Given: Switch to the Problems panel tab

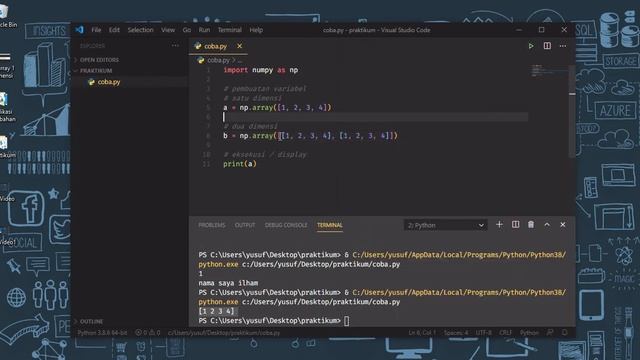Looking at the screenshot, I should [x=211, y=225].
